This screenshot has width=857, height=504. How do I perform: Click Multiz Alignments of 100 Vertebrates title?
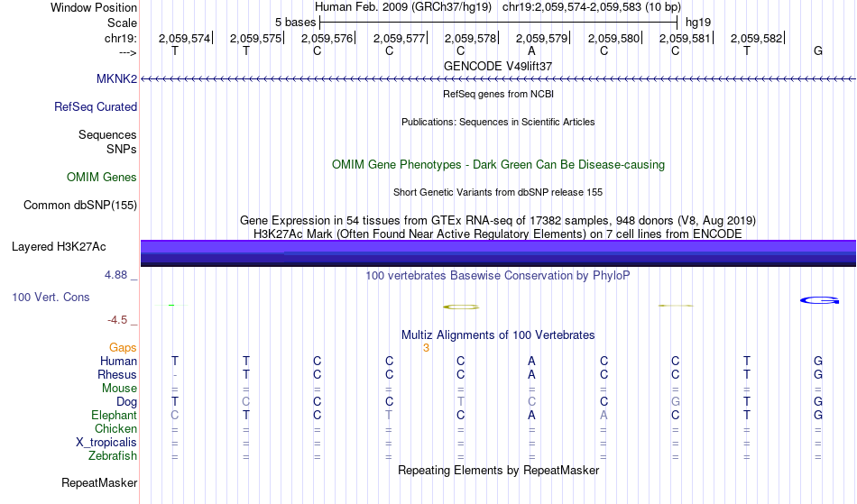pyautogui.click(x=498, y=334)
